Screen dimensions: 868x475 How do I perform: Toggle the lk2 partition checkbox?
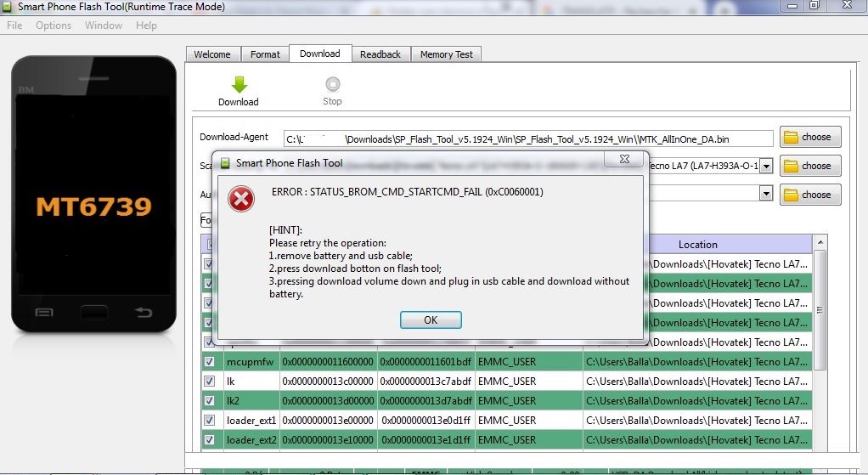209,400
